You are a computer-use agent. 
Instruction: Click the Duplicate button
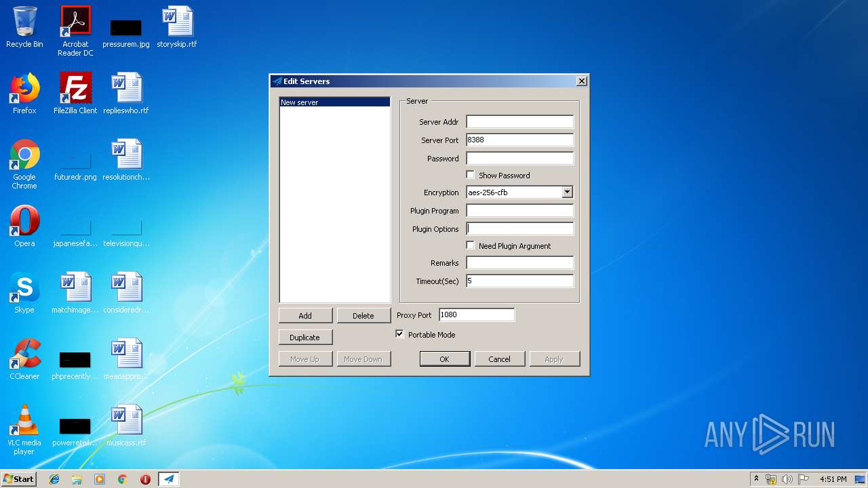(305, 337)
